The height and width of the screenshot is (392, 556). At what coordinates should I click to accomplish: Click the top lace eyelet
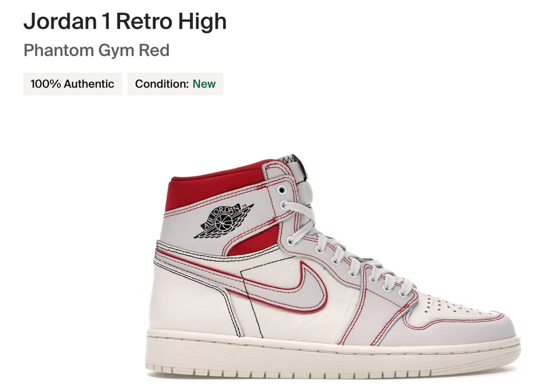[x=282, y=190]
